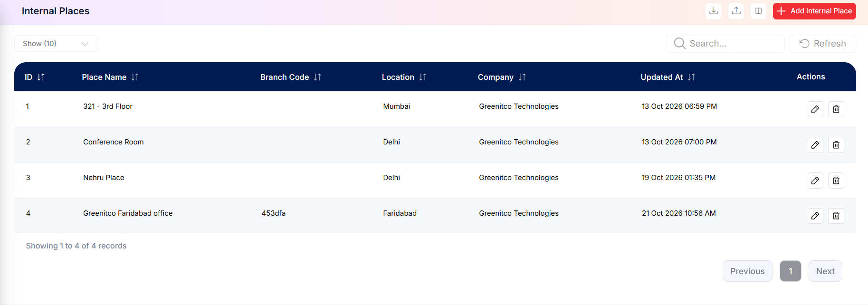Image resolution: width=868 pixels, height=305 pixels.
Task: Sort table by Company
Action: coord(522,77)
